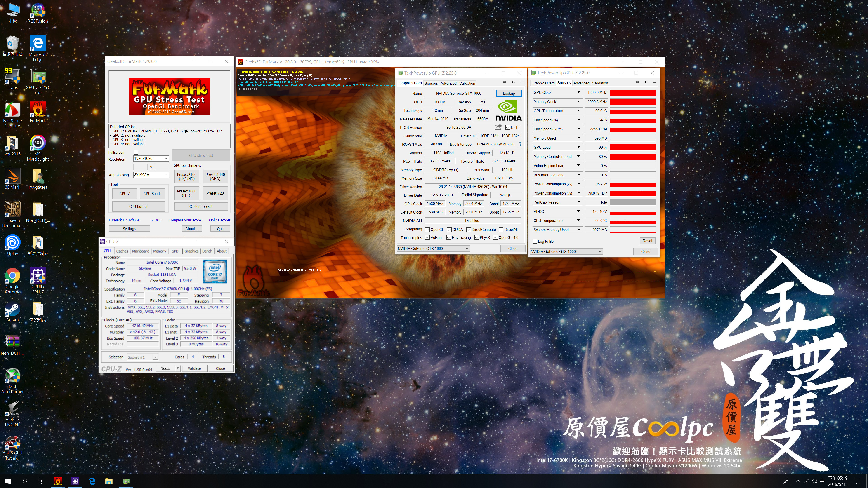The width and height of the screenshot is (868, 488).
Task: Open the Resolution dropdown in FurMark
Action: tap(151, 158)
